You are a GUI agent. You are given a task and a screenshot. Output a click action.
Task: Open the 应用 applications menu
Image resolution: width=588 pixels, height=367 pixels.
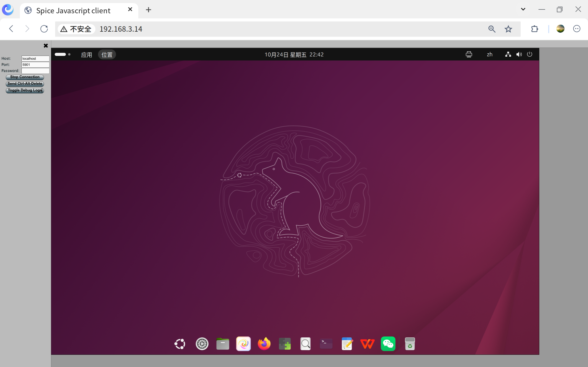[x=87, y=55]
